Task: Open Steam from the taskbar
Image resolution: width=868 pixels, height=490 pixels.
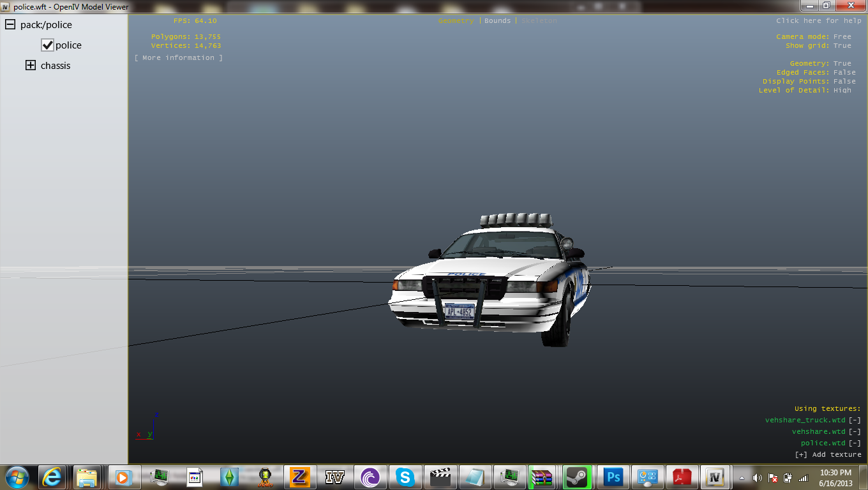Action: tap(577, 477)
